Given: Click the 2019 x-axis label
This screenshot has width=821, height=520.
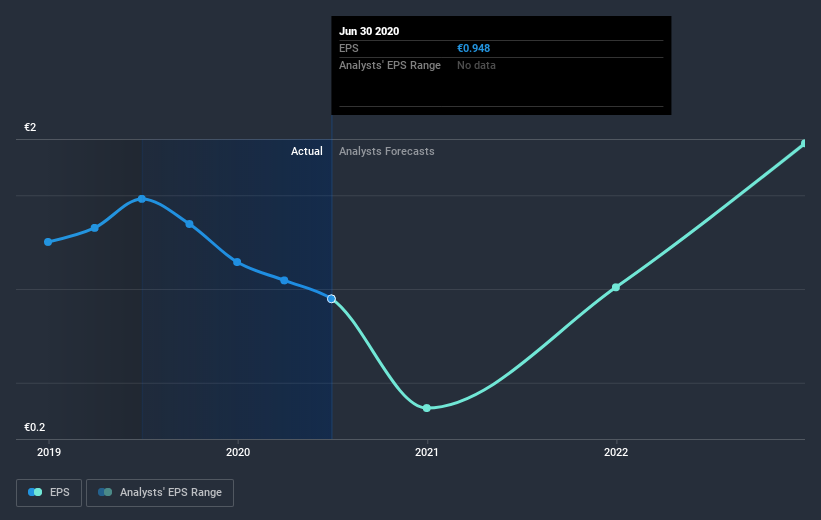Looking at the screenshot, I should 49,452.
